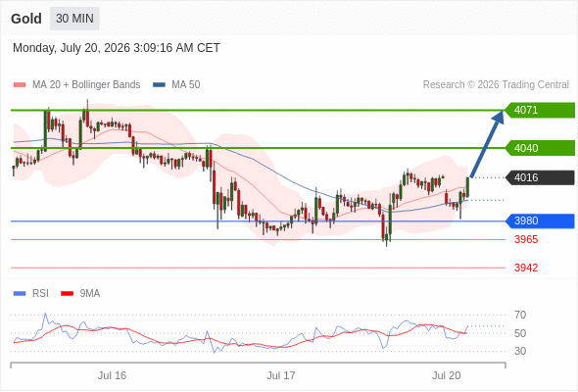Select the 4040 green resistance label
This screenshot has width=578, height=392.
click(x=539, y=148)
